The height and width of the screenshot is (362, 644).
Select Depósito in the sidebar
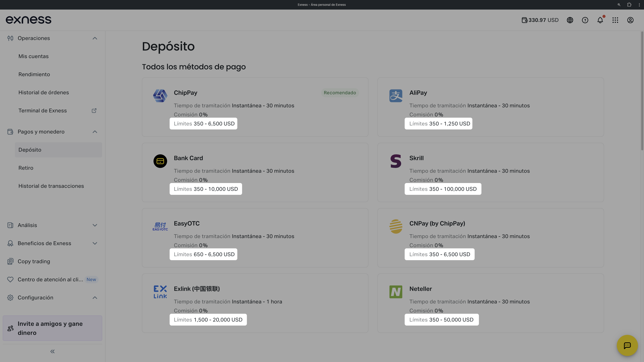point(58,150)
